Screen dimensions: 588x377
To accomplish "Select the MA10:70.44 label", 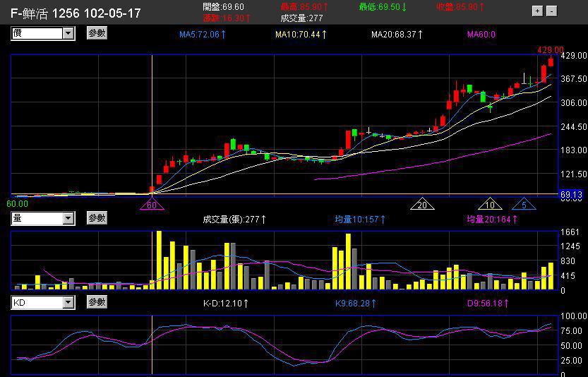I will pos(301,35).
